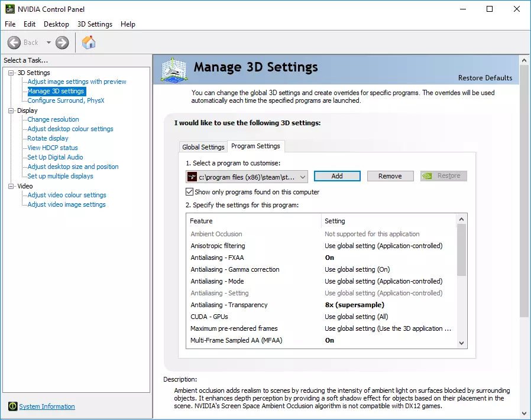531x420 pixels.
Task: Click main panel scrollbar down arrow
Action: coord(524,414)
